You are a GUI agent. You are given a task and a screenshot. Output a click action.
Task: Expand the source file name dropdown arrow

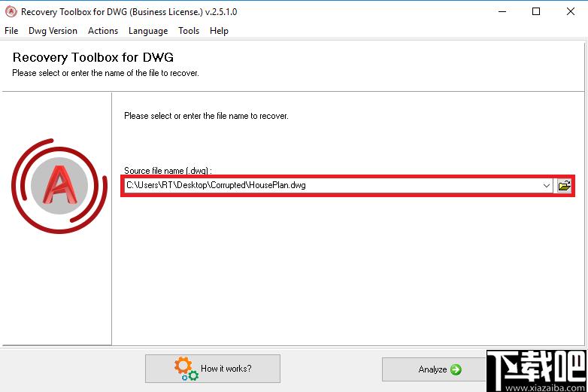(x=547, y=185)
